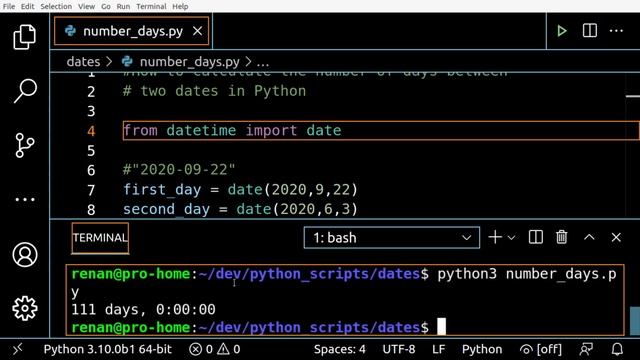Click number_days.py in the breadcrumb
This screenshot has height=360, width=640.
189,62
